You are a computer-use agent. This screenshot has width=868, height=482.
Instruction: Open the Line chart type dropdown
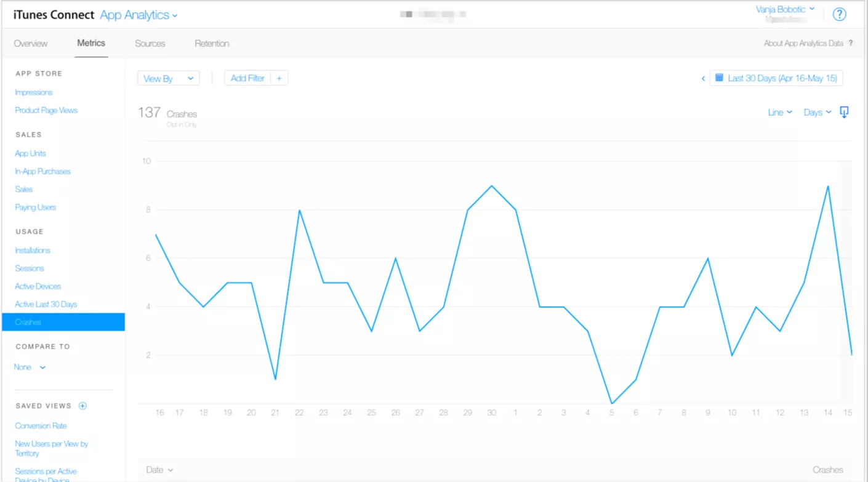pos(779,112)
